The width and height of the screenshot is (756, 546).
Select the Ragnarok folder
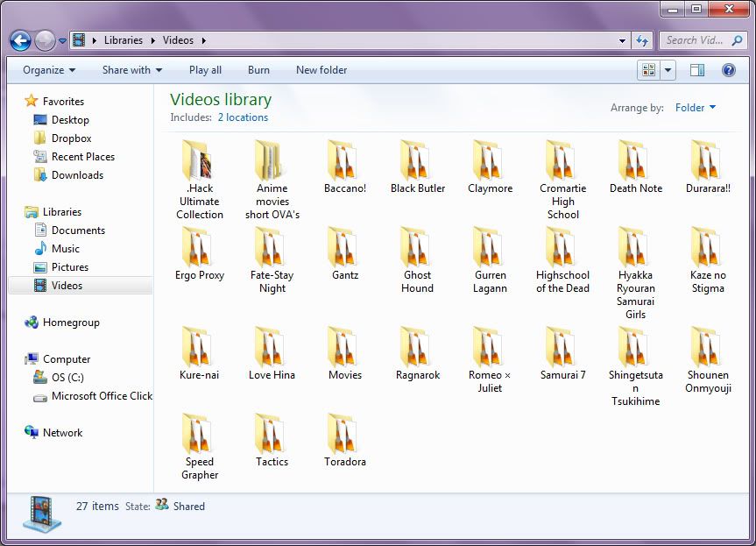click(x=418, y=353)
